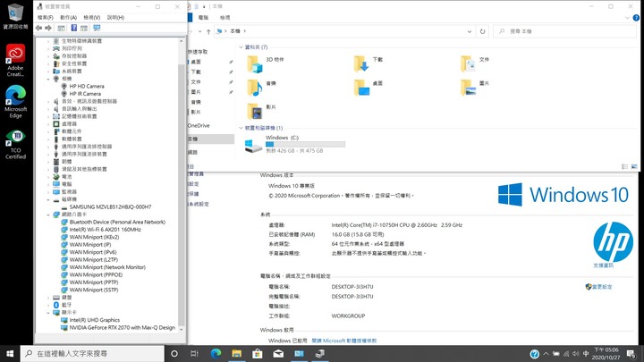Click File Explorer help question mark icon
The width and height of the screenshot is (644, 362).
click(x=636, y=18)
